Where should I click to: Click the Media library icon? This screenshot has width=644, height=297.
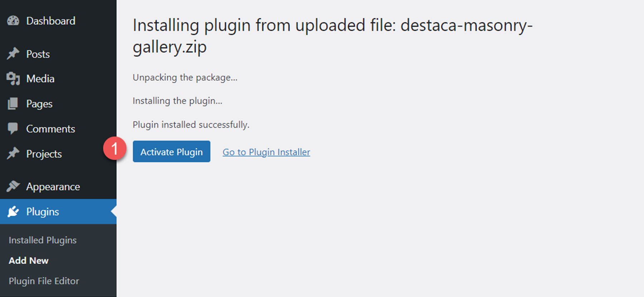pos(13,79)
